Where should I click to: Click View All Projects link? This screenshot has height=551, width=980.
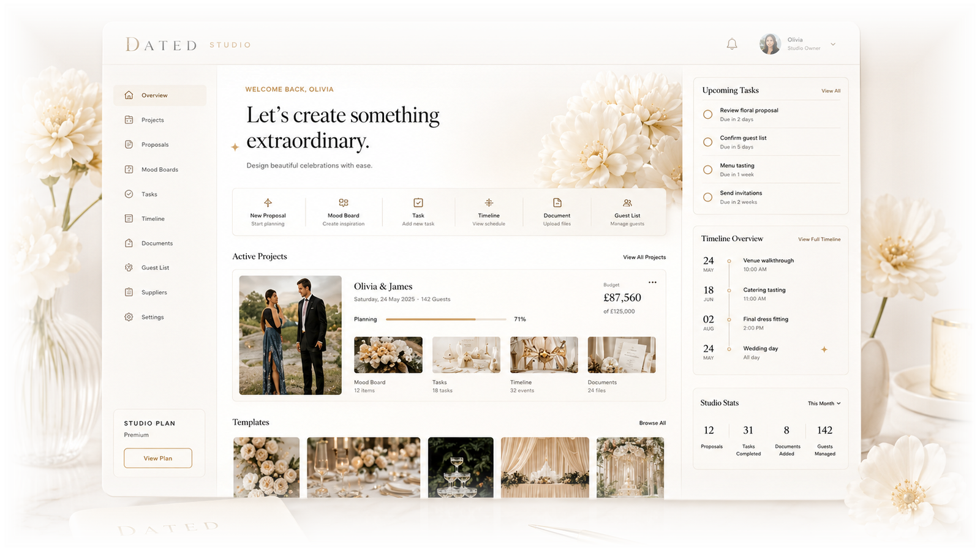[644, 257]
